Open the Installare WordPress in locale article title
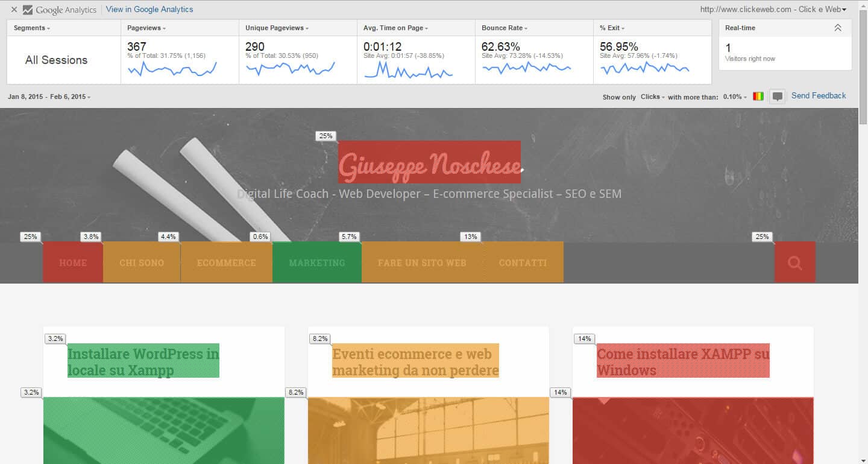The image size is (868, 464). (x=143, y=361)
